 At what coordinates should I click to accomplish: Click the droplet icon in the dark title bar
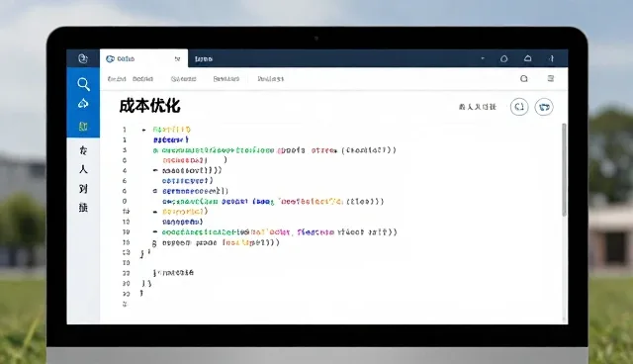[503, 58]
